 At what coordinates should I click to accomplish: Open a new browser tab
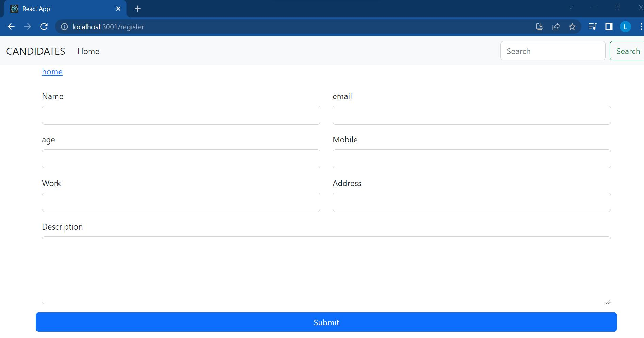[138, 9]
